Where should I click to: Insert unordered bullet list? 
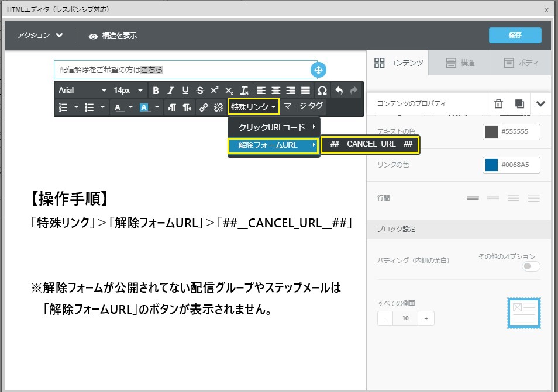[89, 107]
